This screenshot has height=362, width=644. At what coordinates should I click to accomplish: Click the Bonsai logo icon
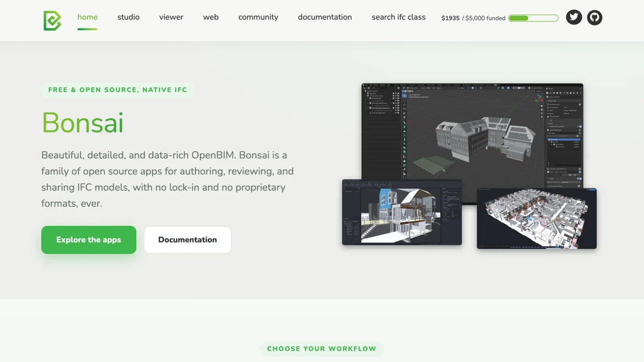click(x=52, y=20)
